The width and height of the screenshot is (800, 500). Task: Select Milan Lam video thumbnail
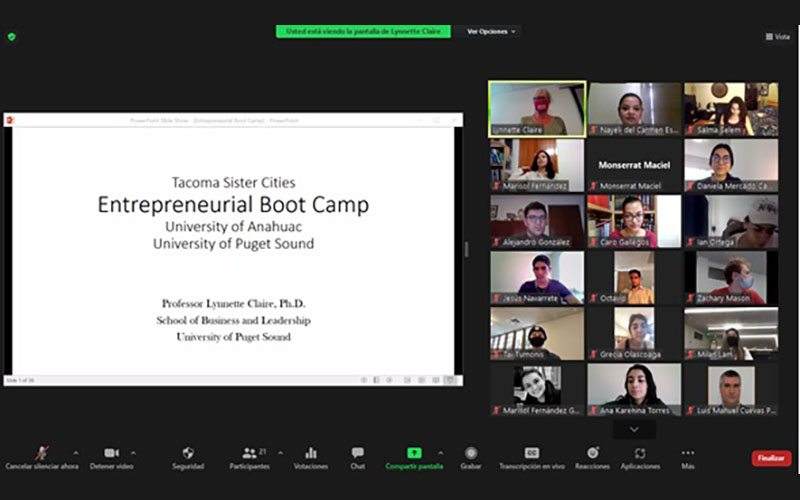[731, 334]
